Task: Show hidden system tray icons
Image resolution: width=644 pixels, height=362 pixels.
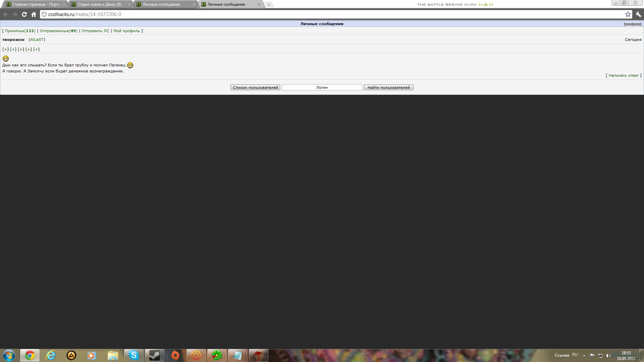Action: 584,355
